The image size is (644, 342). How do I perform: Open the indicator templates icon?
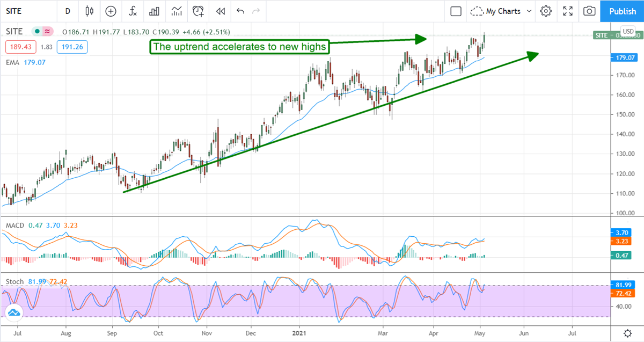coord(176,11)
